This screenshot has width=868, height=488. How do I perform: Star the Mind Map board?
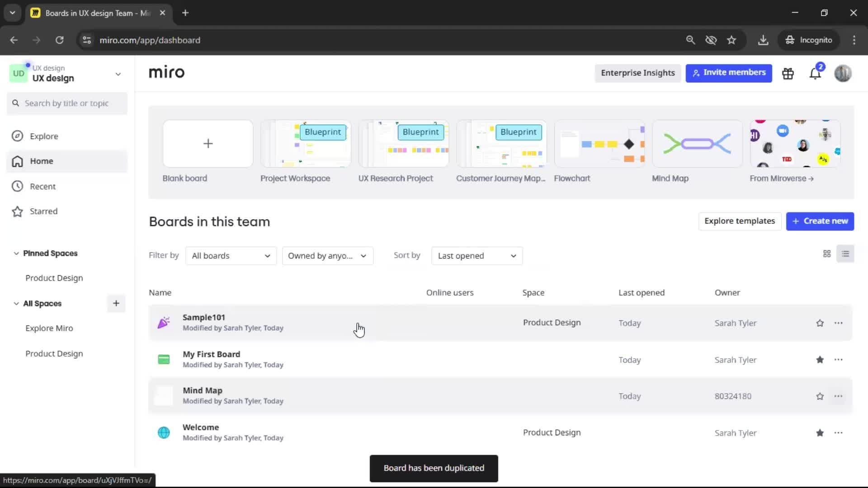(x=820, y=396)
